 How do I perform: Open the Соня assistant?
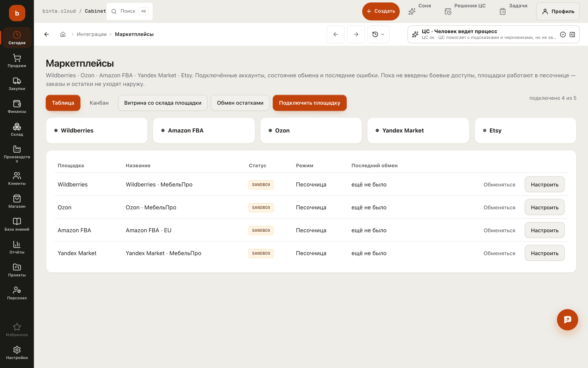(x=420, y=11)
